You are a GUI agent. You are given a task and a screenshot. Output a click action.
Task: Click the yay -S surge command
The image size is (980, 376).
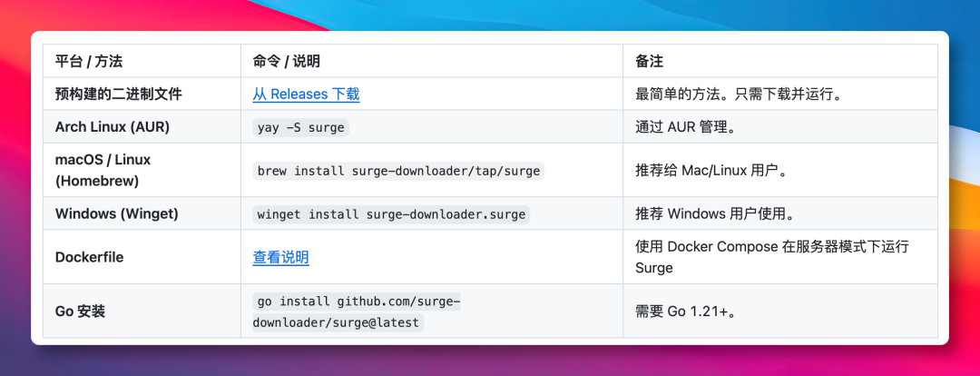tap(300, 127)
